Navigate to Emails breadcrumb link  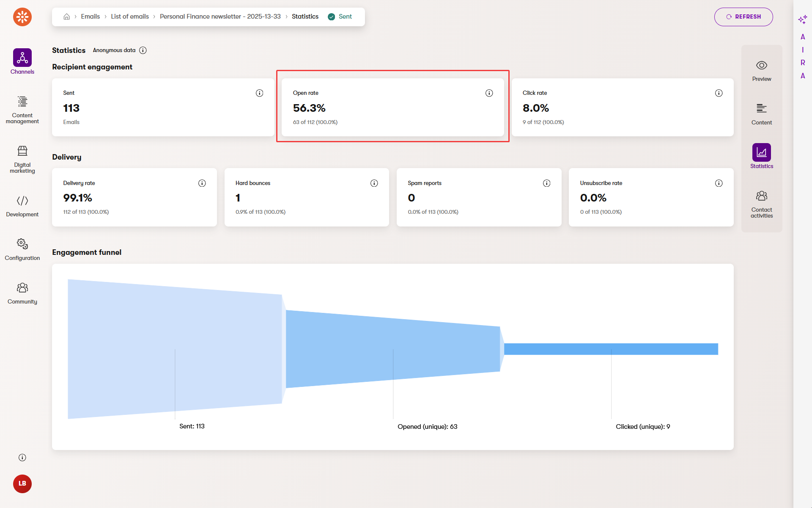tap(90, 17)
